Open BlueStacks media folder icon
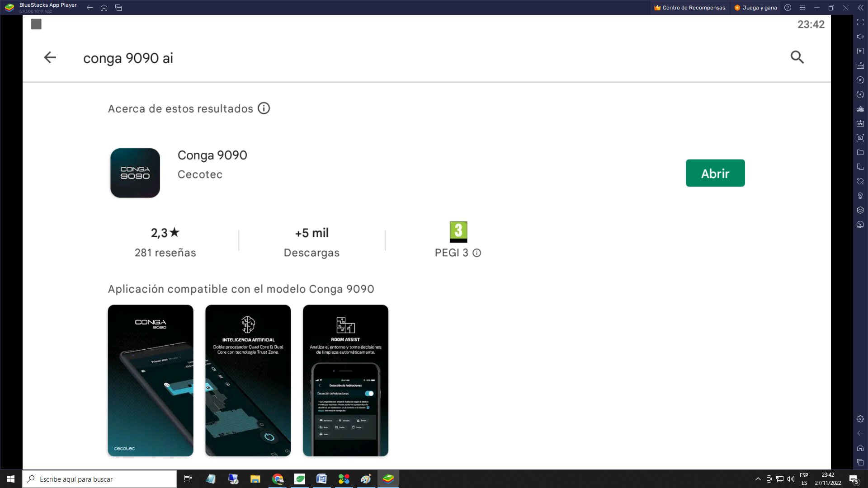This screenshot has width=868, height=488. tap(860, 152)
